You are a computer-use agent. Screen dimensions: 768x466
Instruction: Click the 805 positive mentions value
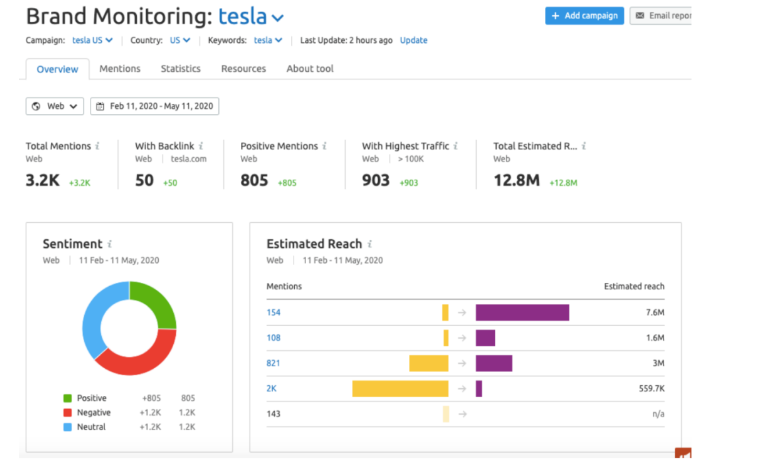pos(254,180)
